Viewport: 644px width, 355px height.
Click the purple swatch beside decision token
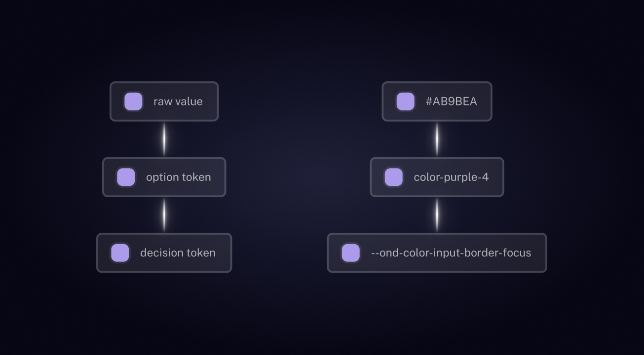pyautogui.click(x=120, y=253)
